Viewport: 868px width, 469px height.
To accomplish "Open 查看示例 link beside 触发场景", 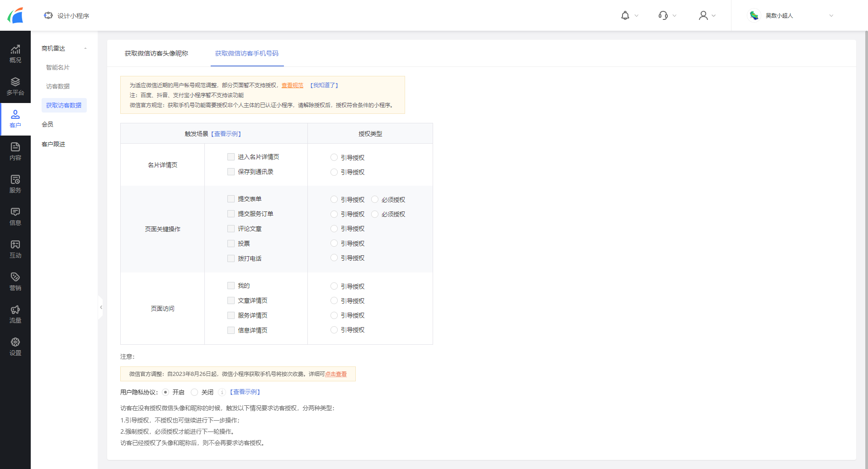I will (226, 134).
